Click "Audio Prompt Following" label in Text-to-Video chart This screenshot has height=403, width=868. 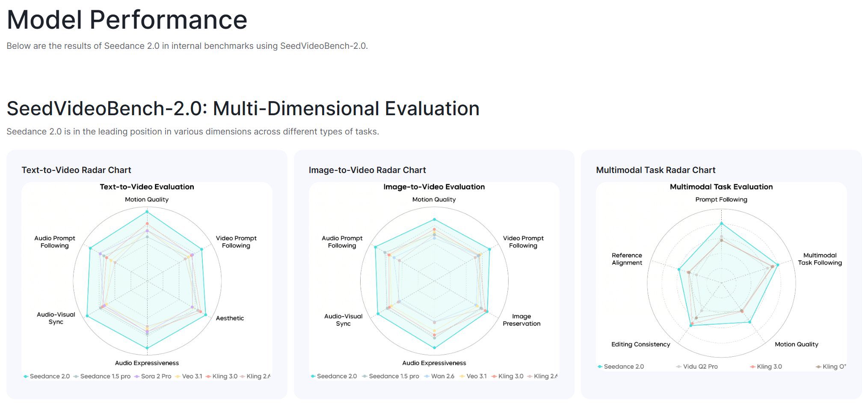(x=55, y=242)
